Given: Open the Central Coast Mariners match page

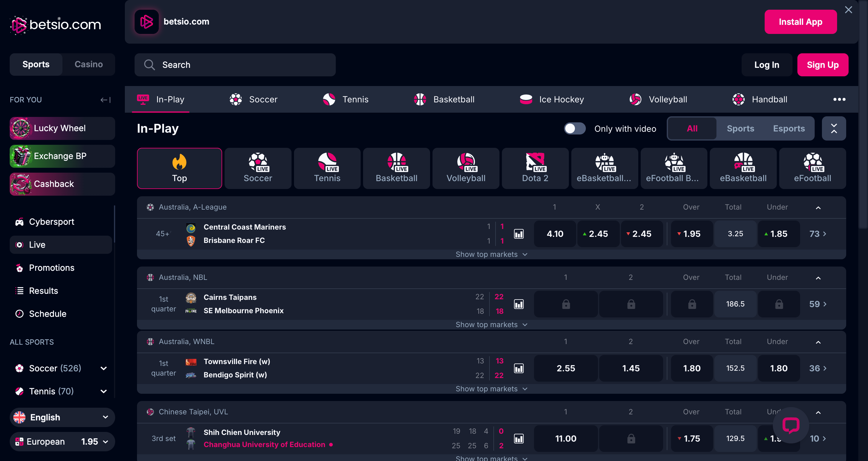Looking at the screenshot, I should 245,227.
